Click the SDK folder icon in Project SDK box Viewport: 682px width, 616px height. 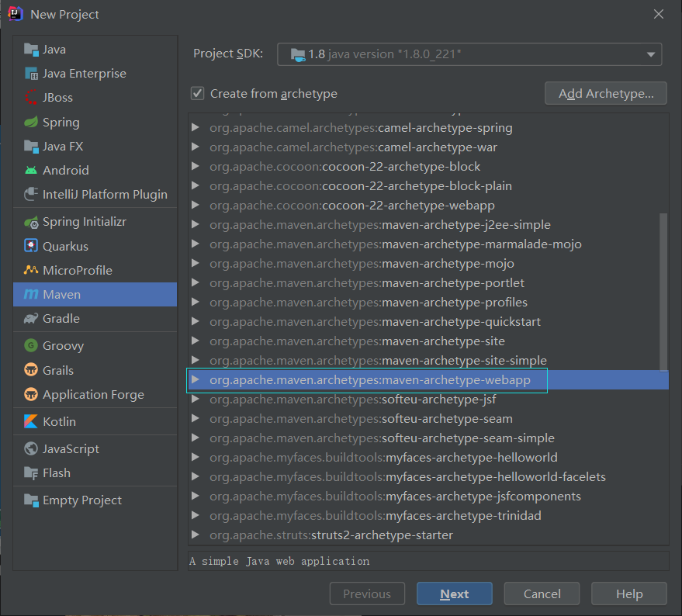[x=298, y=55]
